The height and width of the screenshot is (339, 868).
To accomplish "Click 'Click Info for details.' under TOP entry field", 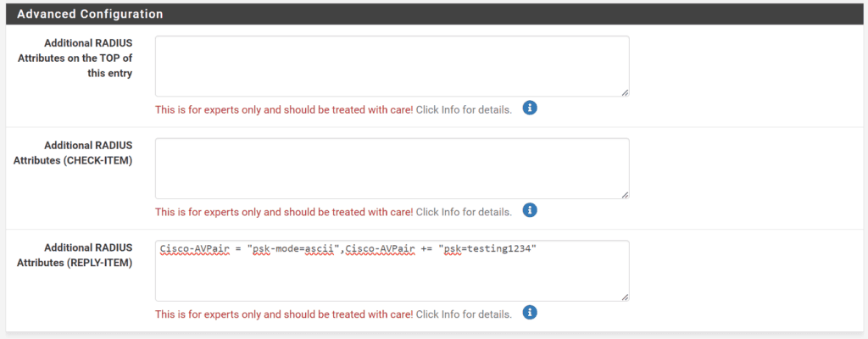I will point(464,109).
